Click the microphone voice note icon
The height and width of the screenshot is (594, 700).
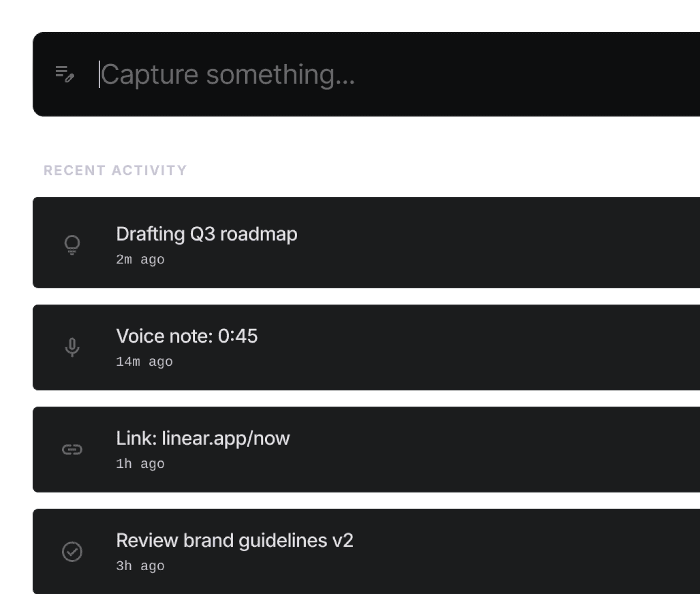[x=72, y=347]
